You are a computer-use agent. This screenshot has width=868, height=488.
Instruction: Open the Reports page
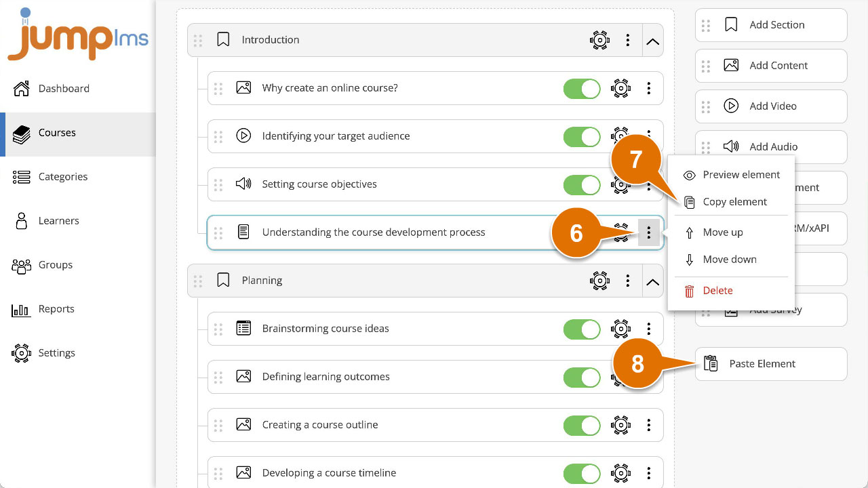pyautogui.click(x=78, y=309)
